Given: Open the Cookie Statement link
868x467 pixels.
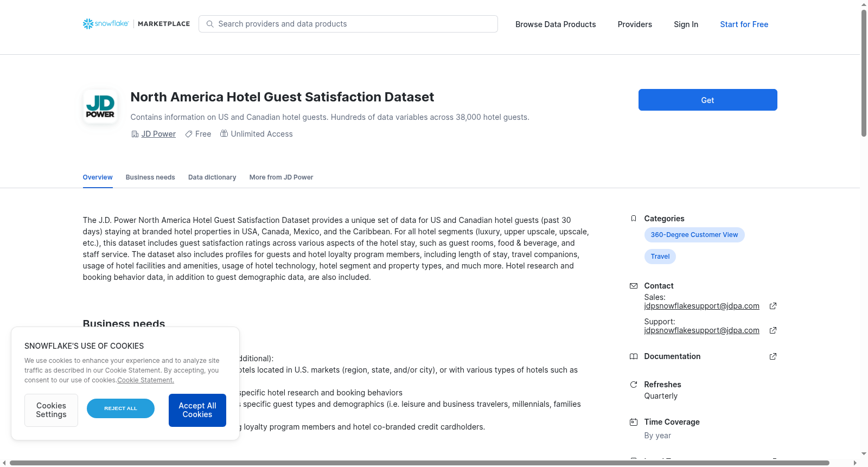Looking at the screenshot, I should (x=145, y=380).
